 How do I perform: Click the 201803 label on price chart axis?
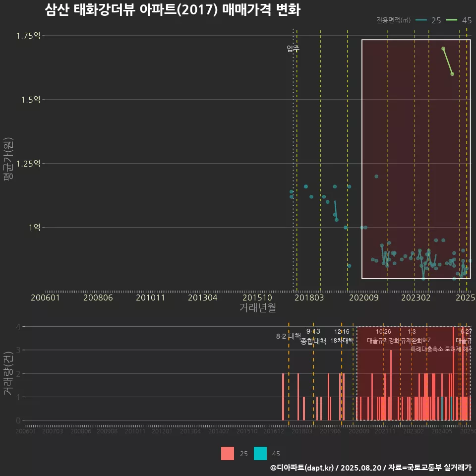pyautogui.click(x=309, y=298)
